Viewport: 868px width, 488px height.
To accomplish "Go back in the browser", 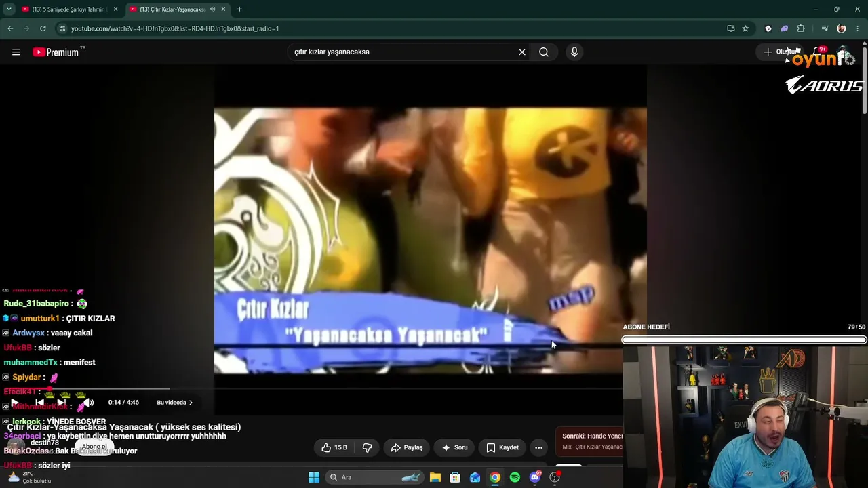I will (10, 28).
